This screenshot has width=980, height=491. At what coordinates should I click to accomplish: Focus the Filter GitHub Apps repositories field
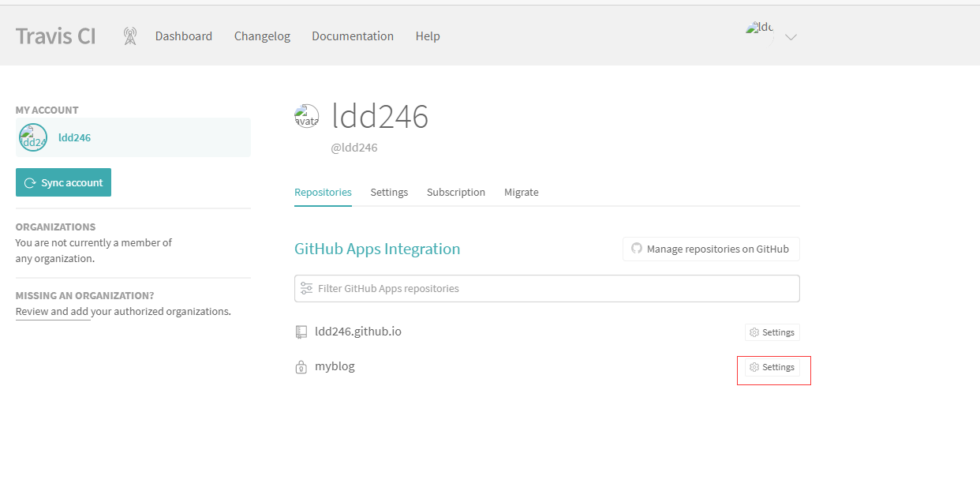pyautogui.click(x=547, y=288)
